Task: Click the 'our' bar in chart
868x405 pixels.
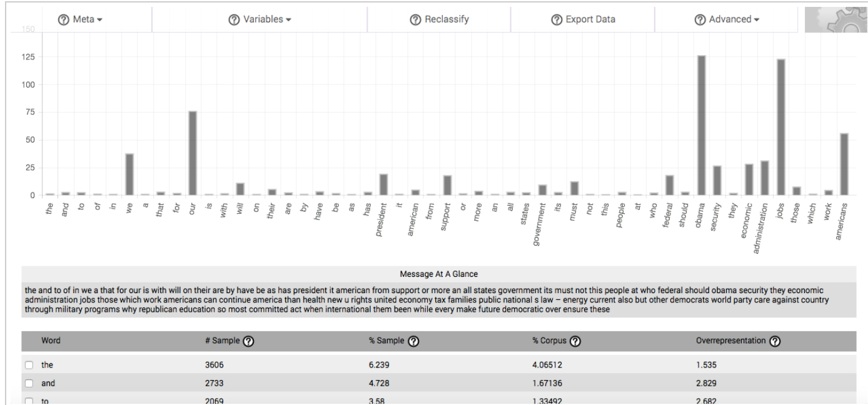Action: pyautogui.click(x=193, y=153)
